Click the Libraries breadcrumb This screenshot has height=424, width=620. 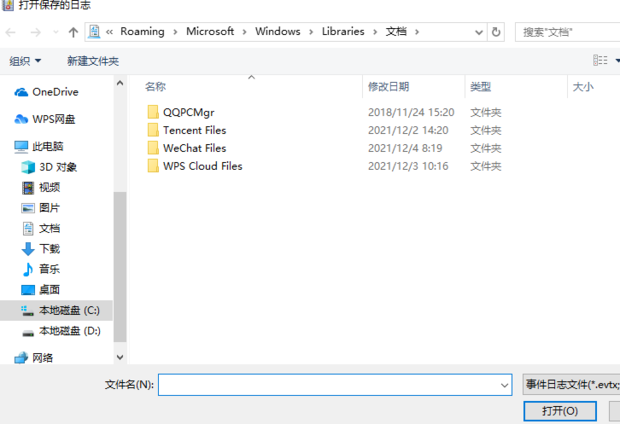coord(343,31)
